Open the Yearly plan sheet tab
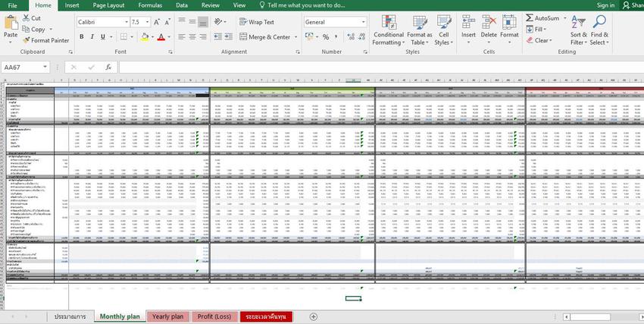 click(x=167, y=316)
